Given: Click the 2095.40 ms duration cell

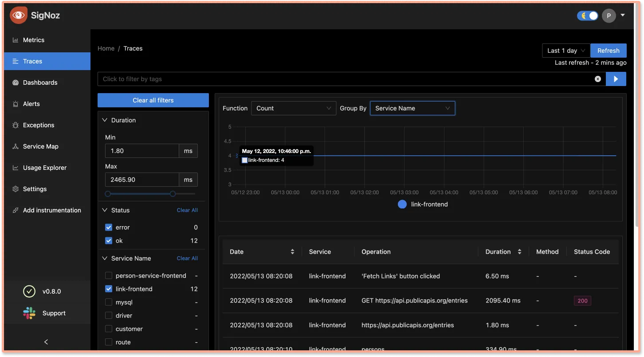Looking at the screenshot, I should 503,300.
